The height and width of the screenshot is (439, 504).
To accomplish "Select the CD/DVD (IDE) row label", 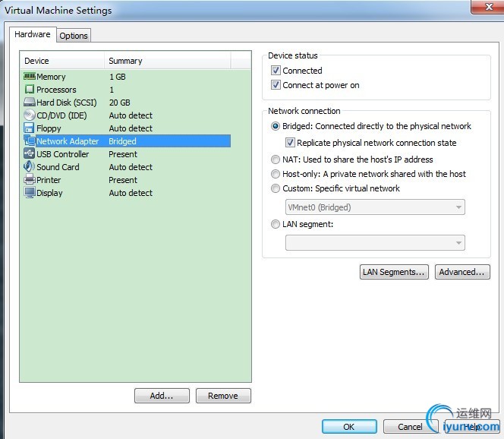I will click(61, 115).
